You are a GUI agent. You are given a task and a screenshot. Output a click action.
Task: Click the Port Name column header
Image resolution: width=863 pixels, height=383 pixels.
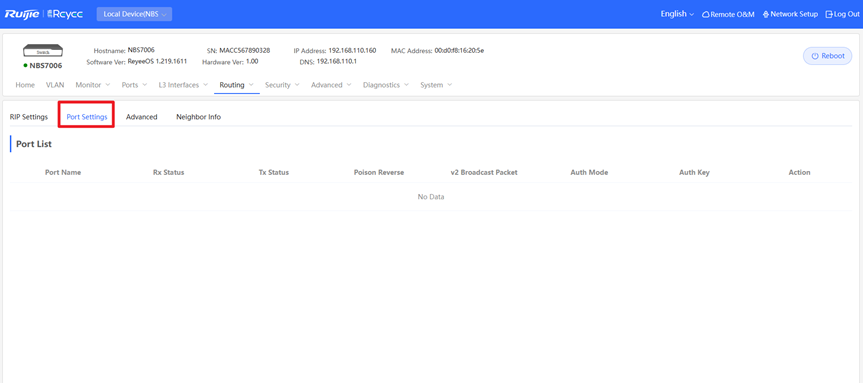pos(63,172)
